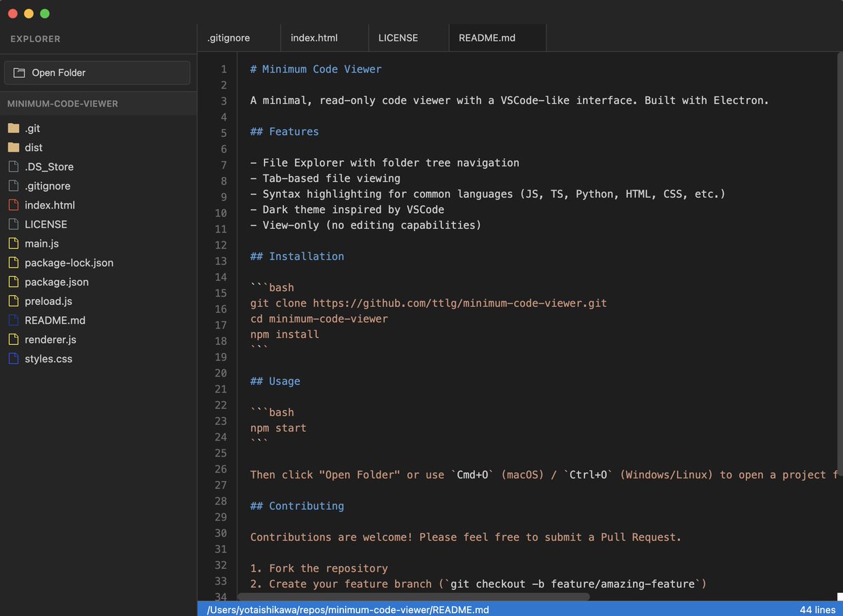Click the .git folder icon
Image resolution: width=843 pixels, height=616 pixels.
(15, 128)
